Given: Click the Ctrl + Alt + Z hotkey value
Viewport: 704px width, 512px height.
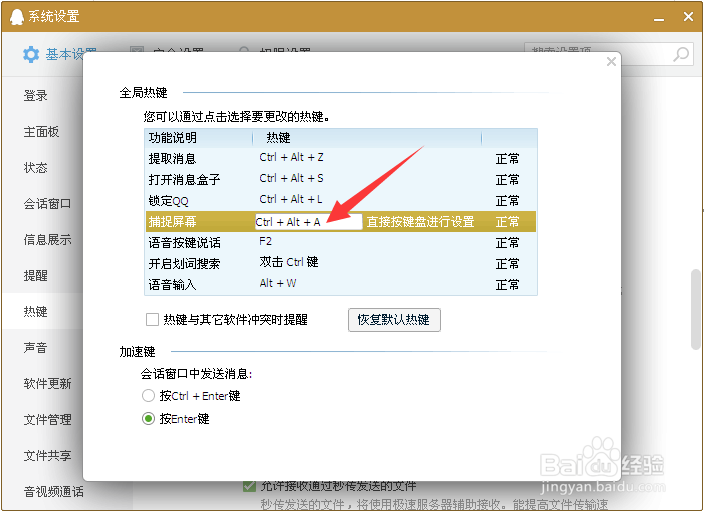Looking at the screenshot, I should [291, 157].
